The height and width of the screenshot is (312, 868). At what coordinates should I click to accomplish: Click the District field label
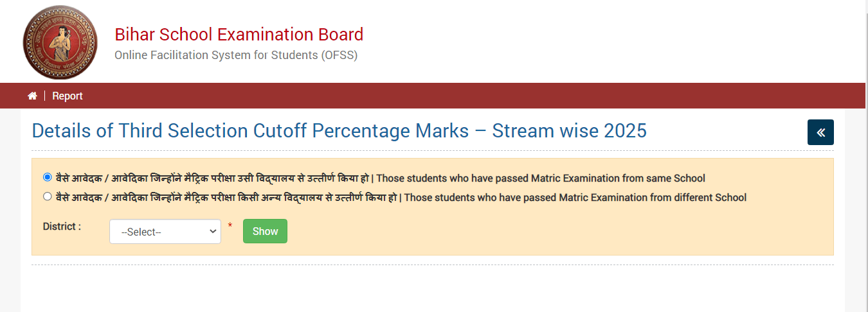62,226
